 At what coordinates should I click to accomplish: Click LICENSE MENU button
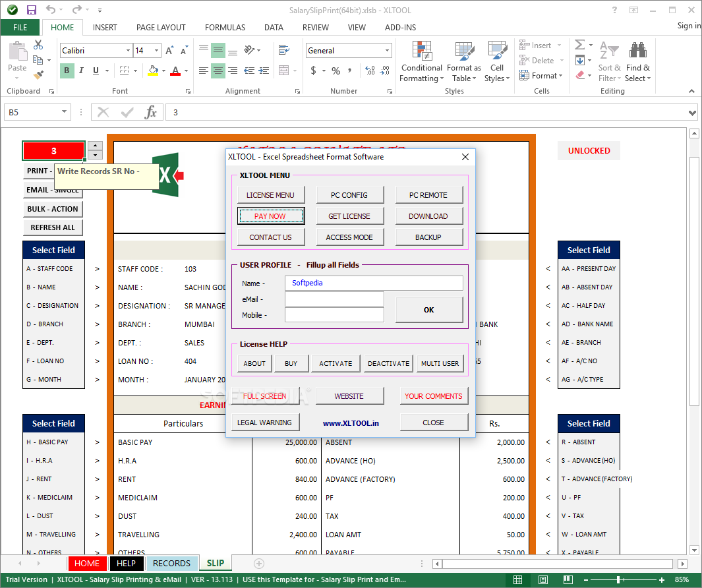pos(270,195)
